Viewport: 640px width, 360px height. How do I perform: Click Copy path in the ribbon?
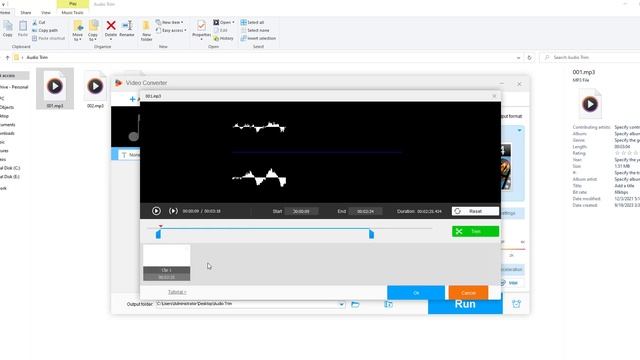click(x=45, y=30)
